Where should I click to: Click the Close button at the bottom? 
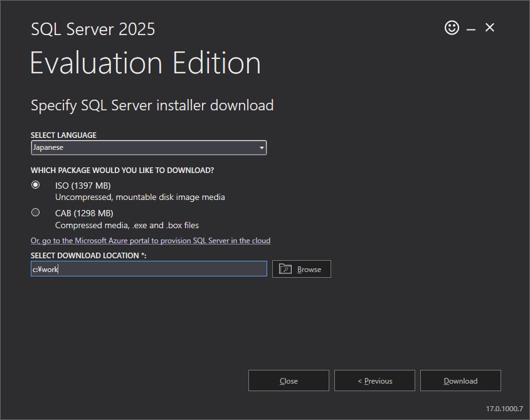(289, 380)
